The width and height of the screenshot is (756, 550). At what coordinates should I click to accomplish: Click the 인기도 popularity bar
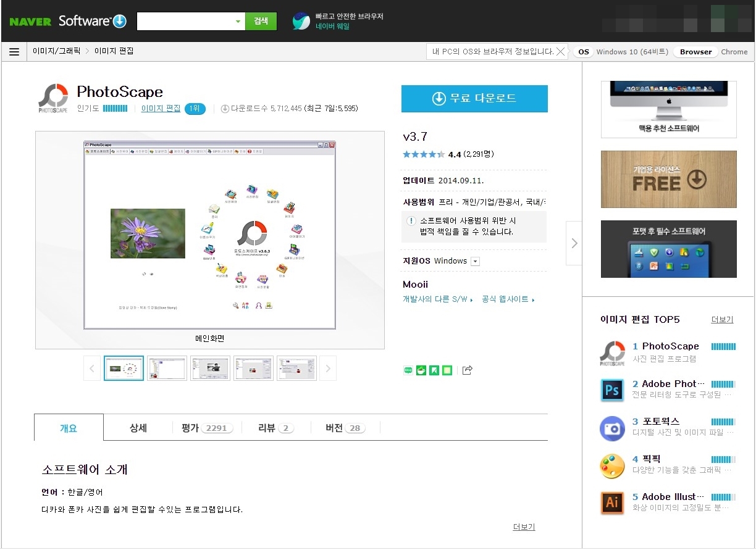coord(115,109)
